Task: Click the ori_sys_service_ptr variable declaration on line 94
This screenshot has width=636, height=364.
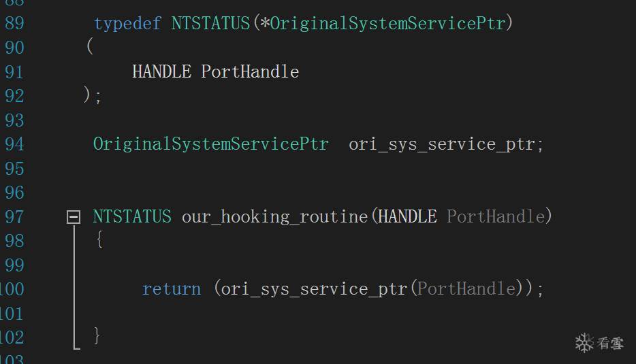Action: point(441,144)
